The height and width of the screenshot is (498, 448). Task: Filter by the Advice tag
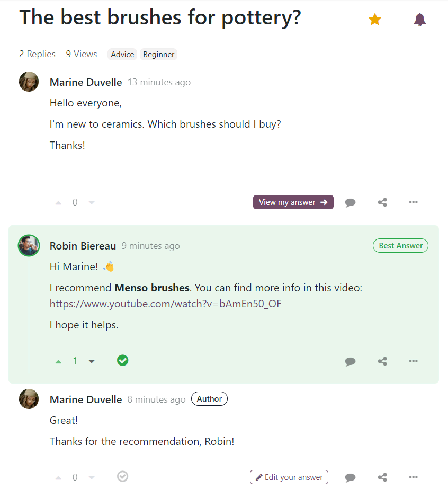[x=122, y=55]
